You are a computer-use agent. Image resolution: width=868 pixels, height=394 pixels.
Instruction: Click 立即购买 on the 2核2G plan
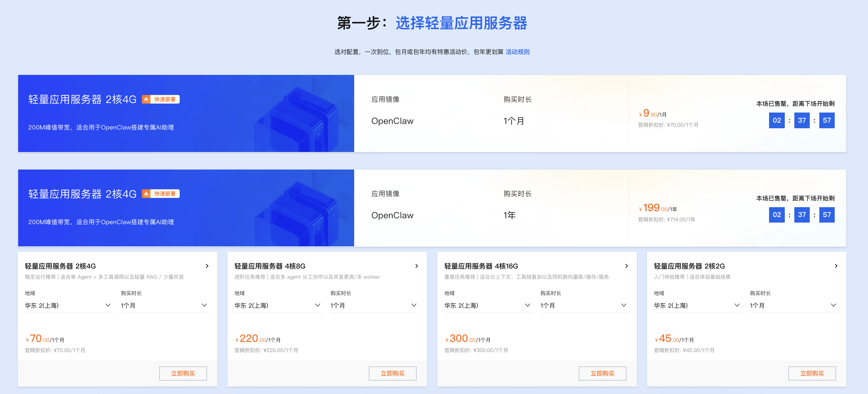pyautogui.click(x=812, y=373)
